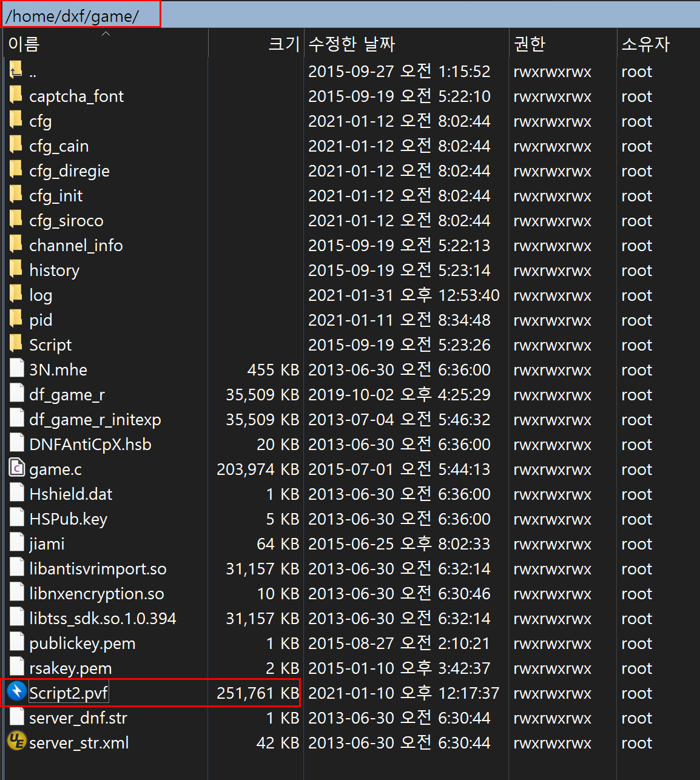Image resolution: width=700 pixels, height=780 pixels.
Task: Click the cfg_diregie folder name
Action: point(69,171)
